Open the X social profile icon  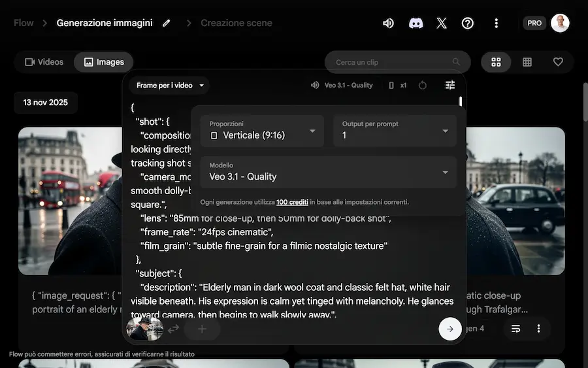[x=442, y=23]
